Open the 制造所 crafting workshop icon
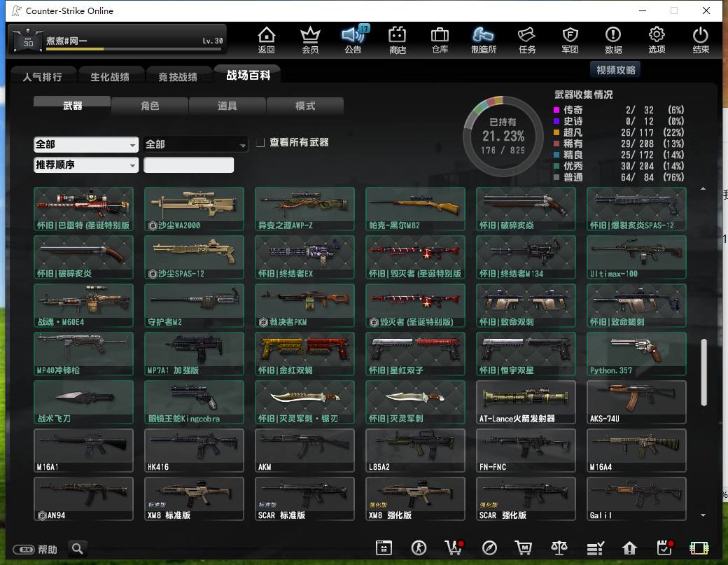 pyautogui.click(x=483, y=40)
